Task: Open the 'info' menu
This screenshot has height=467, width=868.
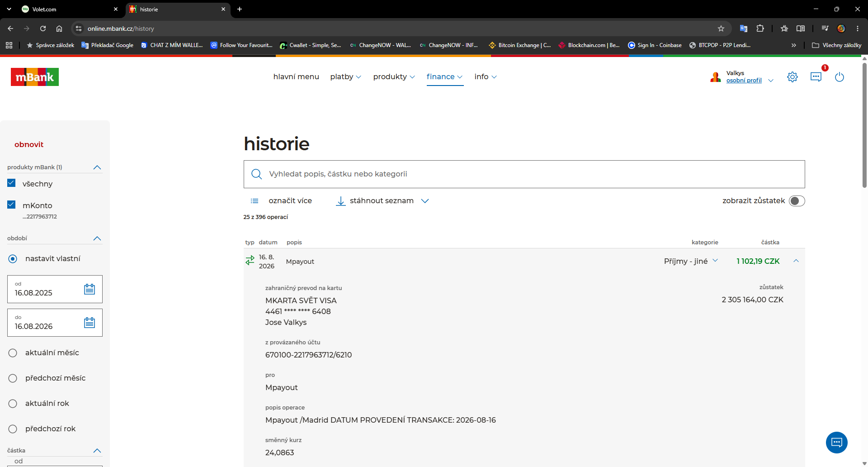Action: point(486,77)
